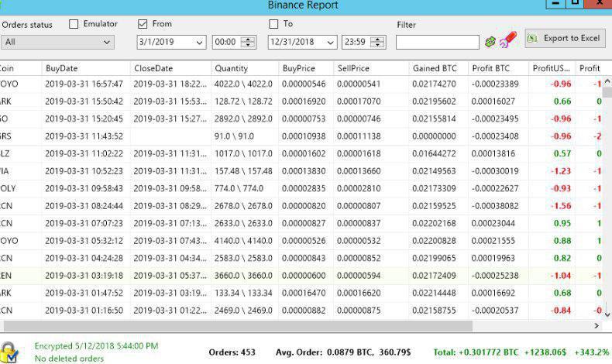Sort by Quantity column header
The image size is (612, 364).
tap(245, 68)
